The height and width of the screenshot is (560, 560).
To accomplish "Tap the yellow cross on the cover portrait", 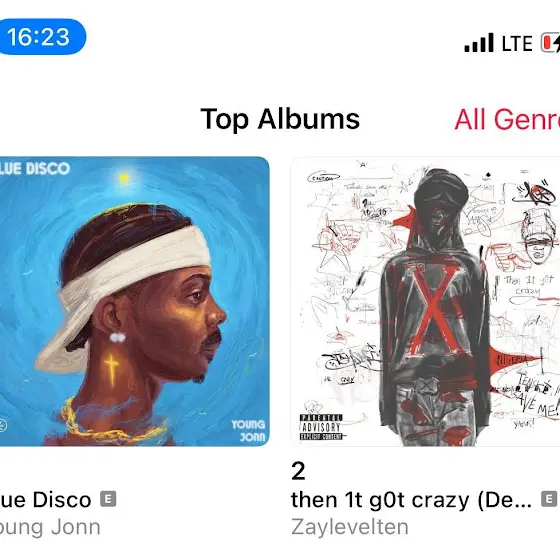I will [111, 371].
